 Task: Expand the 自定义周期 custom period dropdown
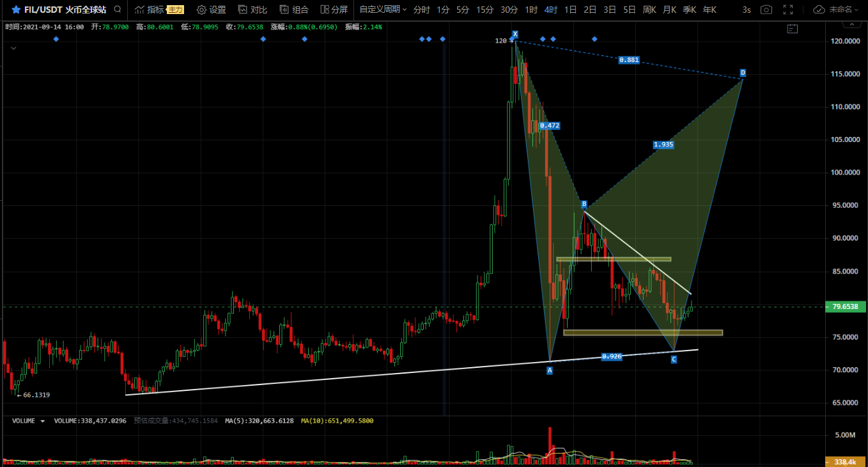pos(383,10)
